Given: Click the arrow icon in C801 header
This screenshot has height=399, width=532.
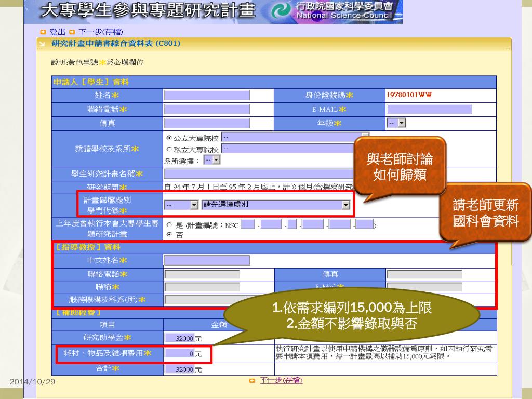Looking at the screenshot, I should point(42,44).
